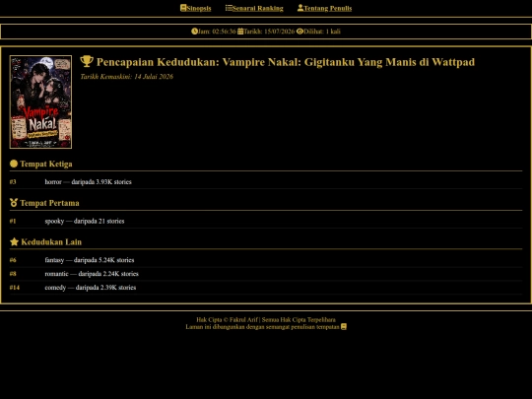The height and width of the screenshot is (399, 532).
Task: Click the Laman ini dibangunkan footer line
Action: pyautogui.click(x=262, y=327)
